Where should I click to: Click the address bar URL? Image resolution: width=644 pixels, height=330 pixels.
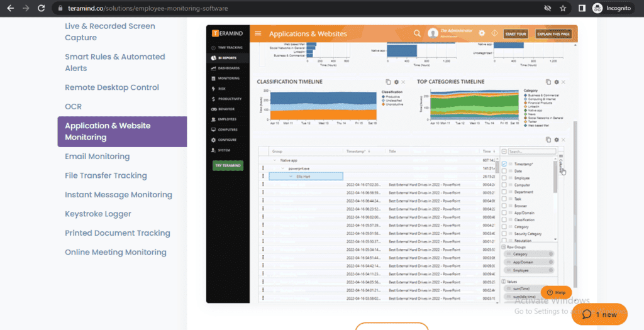pyautogui.click(x=147, y=8)
